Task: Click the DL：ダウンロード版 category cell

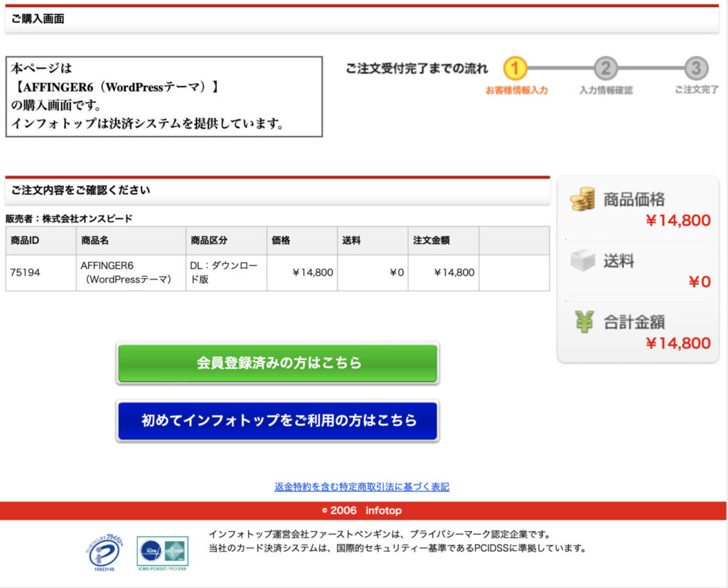Action: (226, 272)
